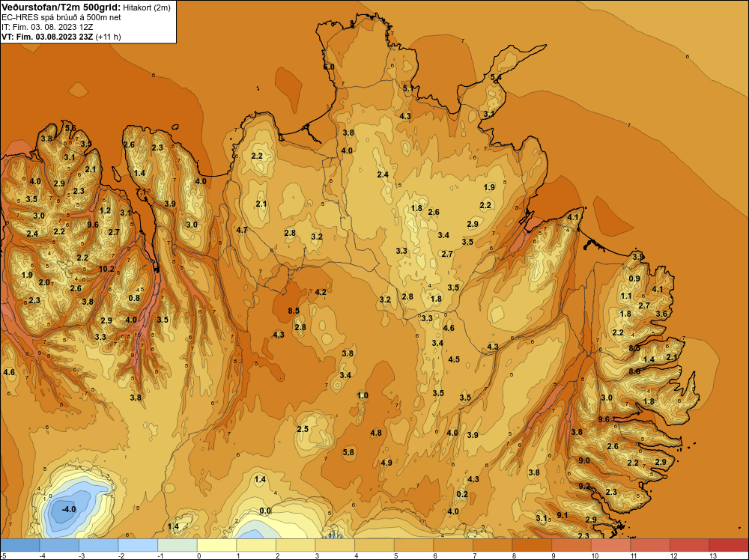Click the 4.2 temperature value
Viewport: 749px width, 560px height.
coord(321,292)
